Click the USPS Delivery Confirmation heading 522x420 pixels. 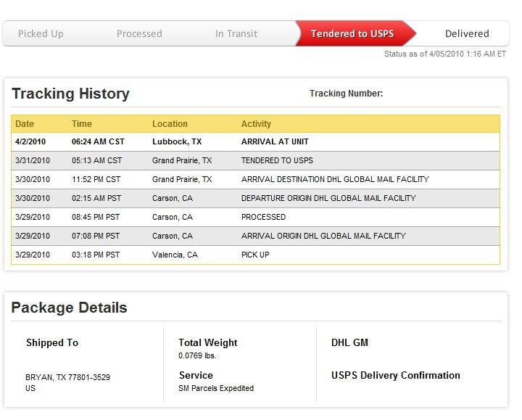tap(396, 375)
